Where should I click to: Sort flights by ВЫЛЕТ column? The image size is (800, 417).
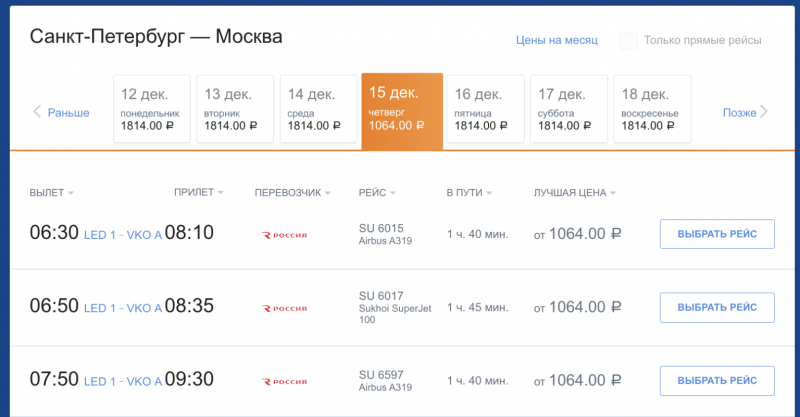point(52,193)
